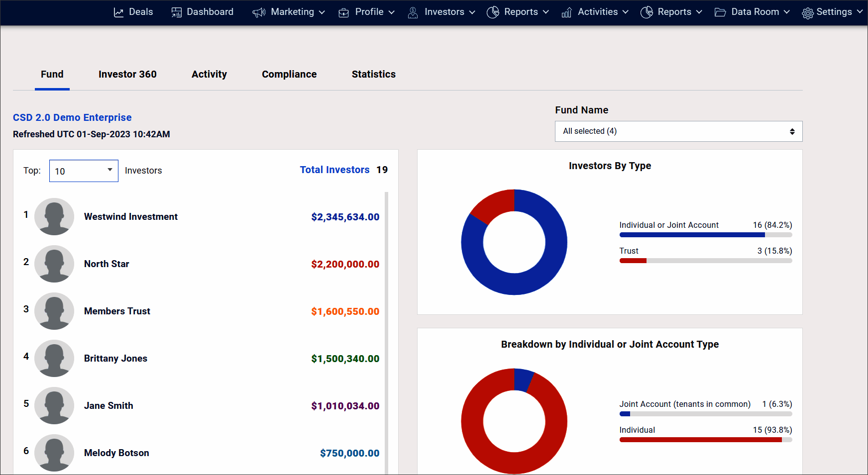Click North Star's avatar thumbnail
Screen dimensions: 868x475
(x=54, y=264)
